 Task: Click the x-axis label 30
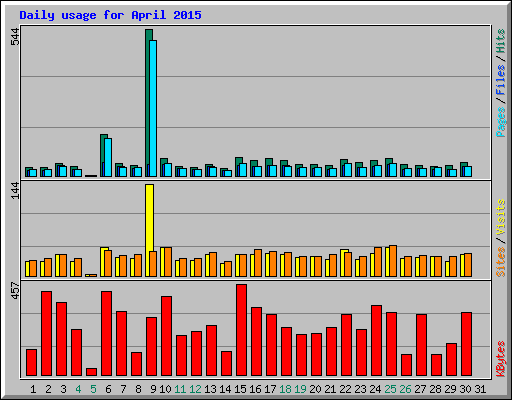coord(465,389)
